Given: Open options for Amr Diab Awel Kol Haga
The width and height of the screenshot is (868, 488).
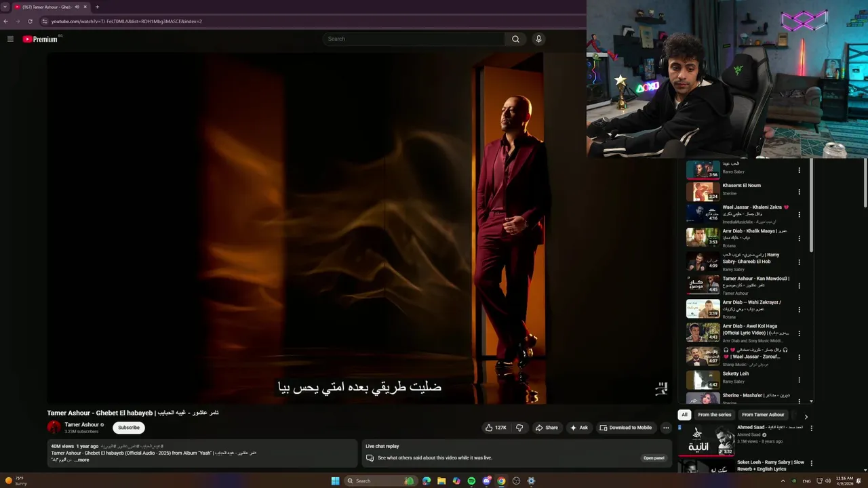Looking at the screenshot, I should (799, 333).
